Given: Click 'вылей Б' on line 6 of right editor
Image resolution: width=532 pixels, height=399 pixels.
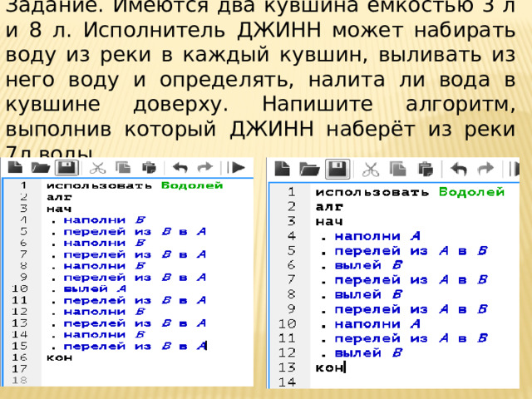Looking at the screenshot, I should [x=368, y=265].
